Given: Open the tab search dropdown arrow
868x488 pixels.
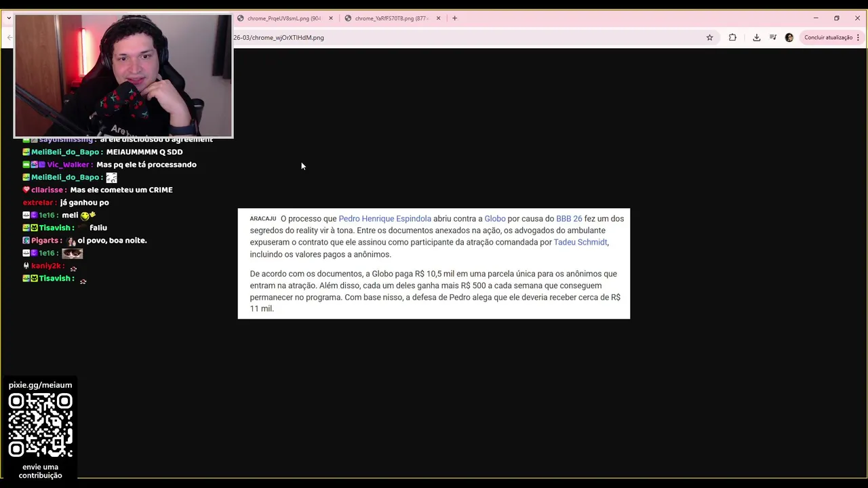Looking at the screenshot, I should tap(8, 18).
